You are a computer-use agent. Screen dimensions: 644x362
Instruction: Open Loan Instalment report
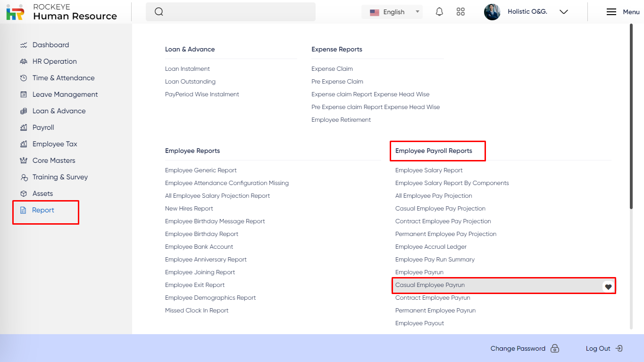point(187,69)
